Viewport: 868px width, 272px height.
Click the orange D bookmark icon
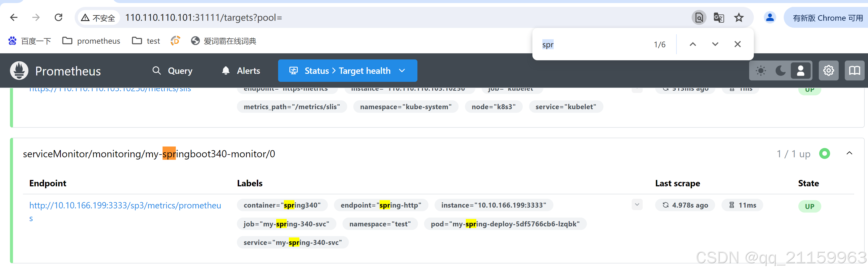[175, 41]
